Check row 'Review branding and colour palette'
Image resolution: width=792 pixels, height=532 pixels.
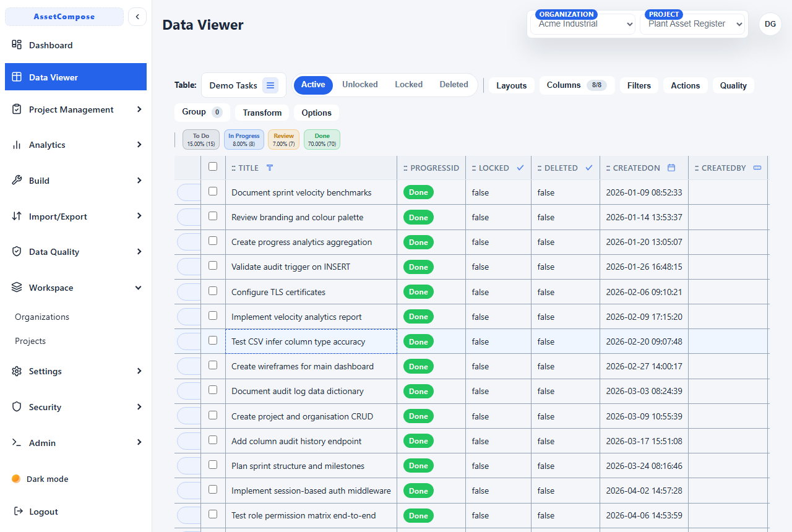point(213,216)
